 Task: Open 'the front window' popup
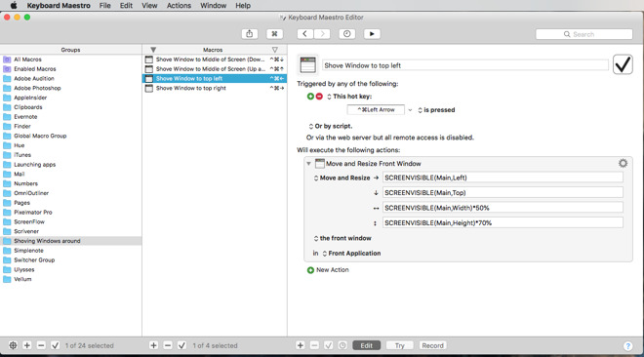pyautogui.click(x=342, y=238)
